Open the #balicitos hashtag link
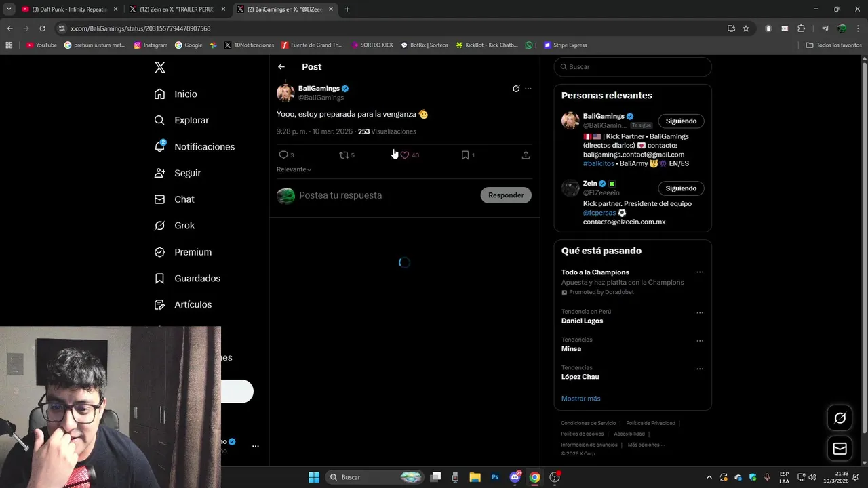 point(599,163)
